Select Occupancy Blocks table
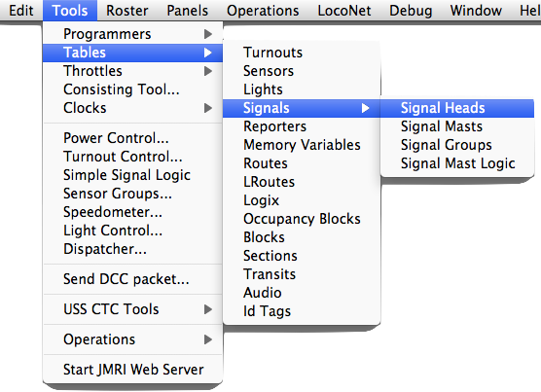541x392 pixels. [302, 219]
